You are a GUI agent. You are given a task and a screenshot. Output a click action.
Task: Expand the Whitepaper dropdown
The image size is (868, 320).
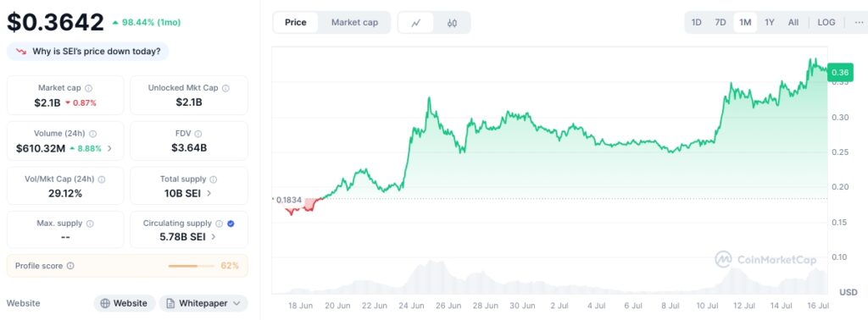coord(203,303)
